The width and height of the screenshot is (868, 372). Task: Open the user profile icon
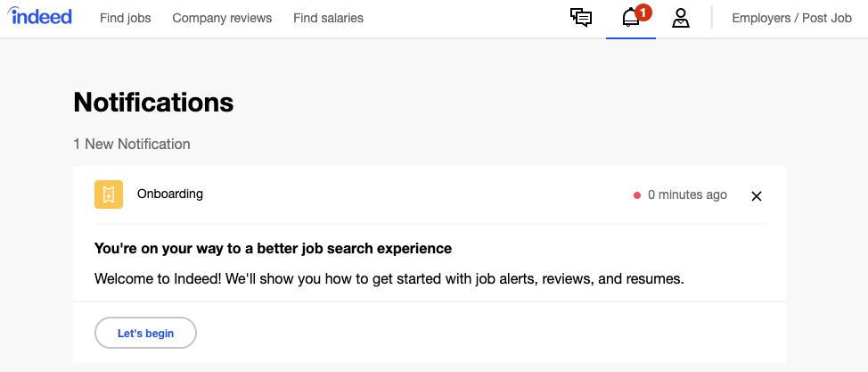[680, 18]
